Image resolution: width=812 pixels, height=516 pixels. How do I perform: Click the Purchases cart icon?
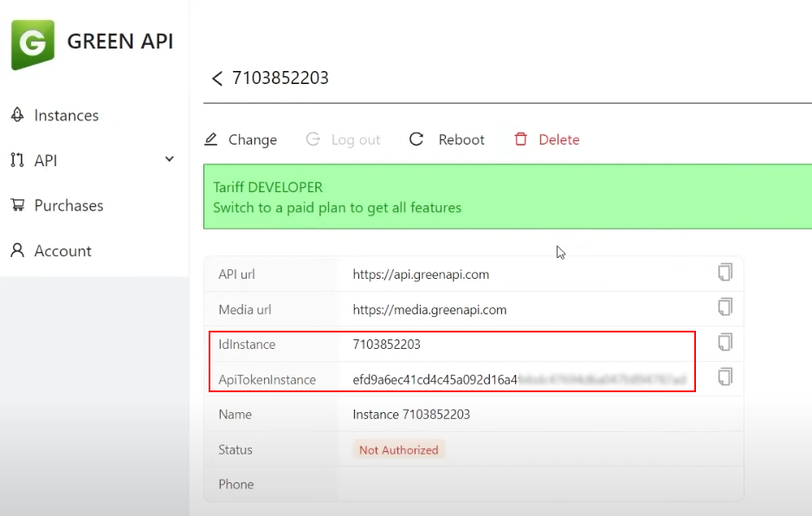point(17,205)
